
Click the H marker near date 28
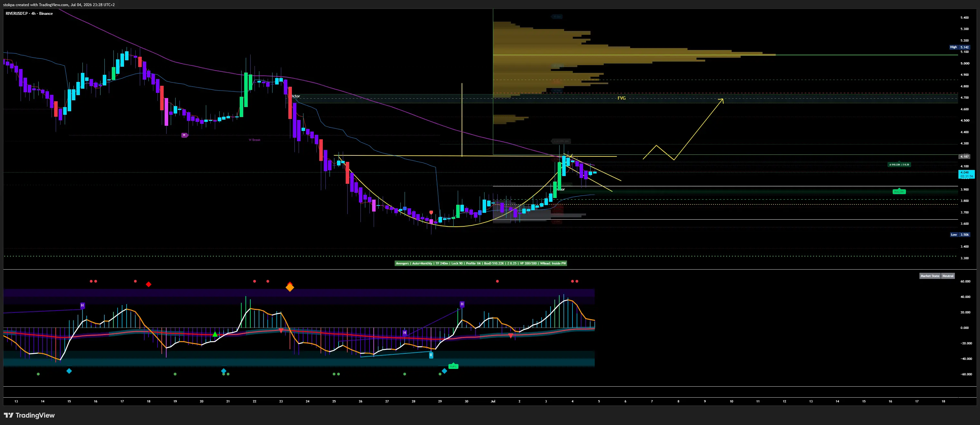(x=404, y=332)
